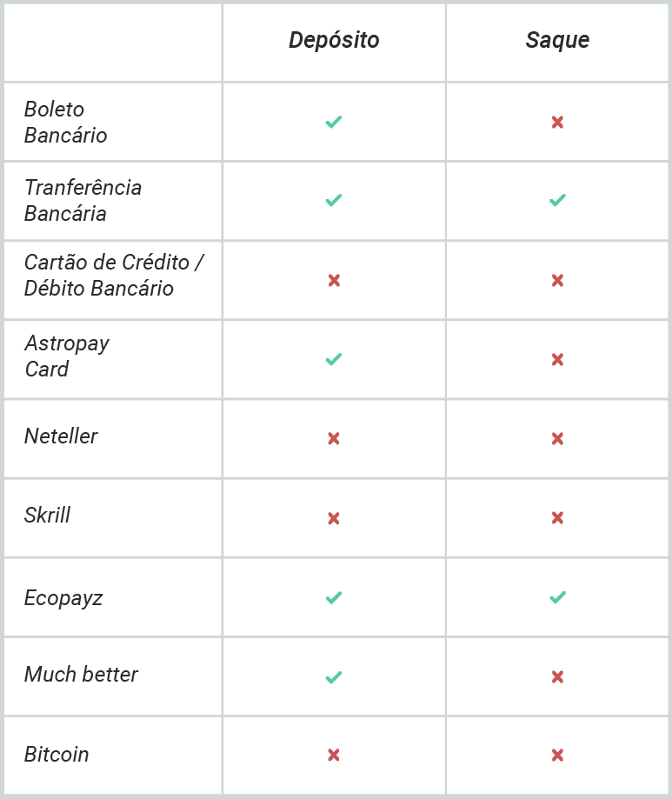Click the red X for Boleto Bancário saque
The width and height of the screenshot is (672, 799).
pyautogui.click(x=557, y=123)
